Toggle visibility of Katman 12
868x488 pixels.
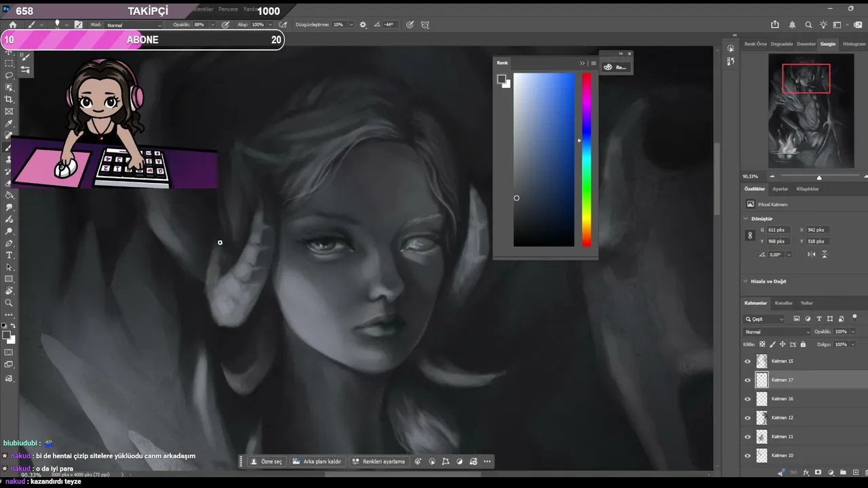pyautogui.click(x=748, y=418)
